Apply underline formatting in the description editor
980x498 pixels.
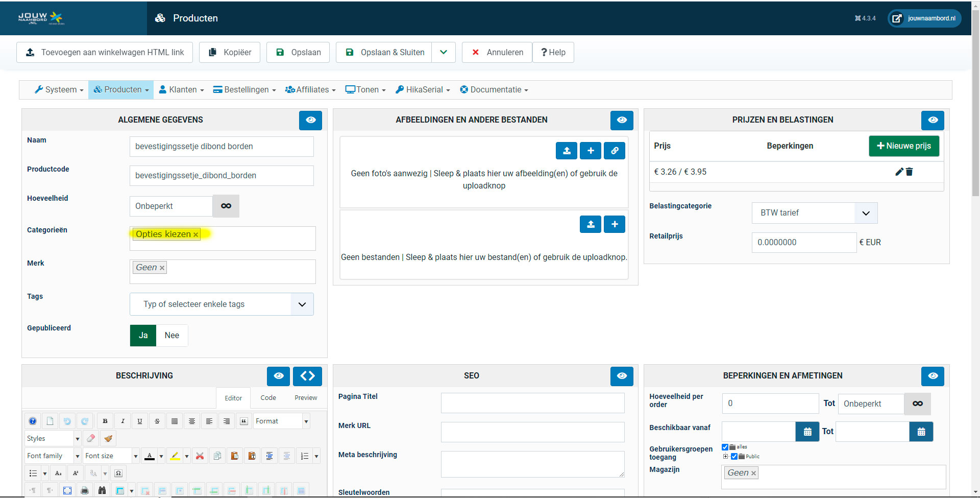point(140,421)
